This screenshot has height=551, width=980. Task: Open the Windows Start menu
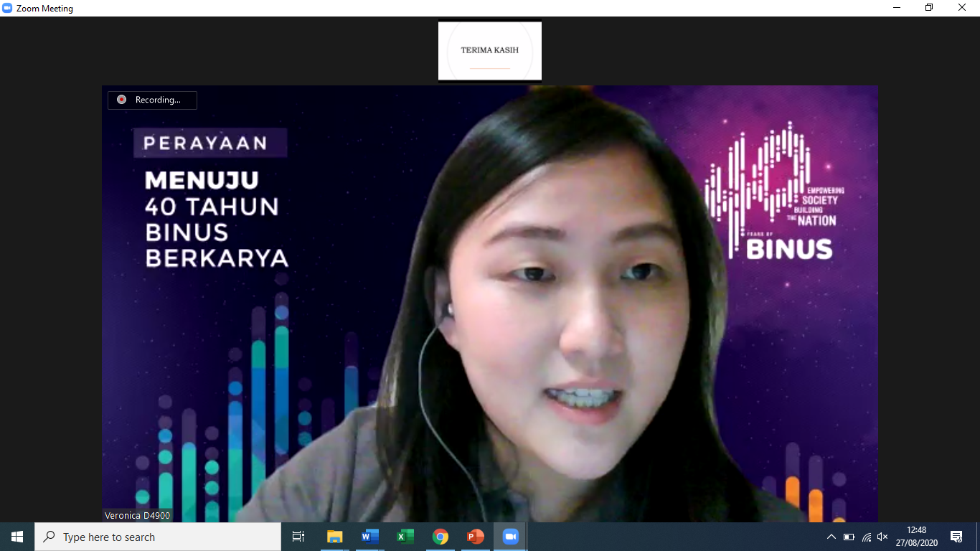point(17,537)
